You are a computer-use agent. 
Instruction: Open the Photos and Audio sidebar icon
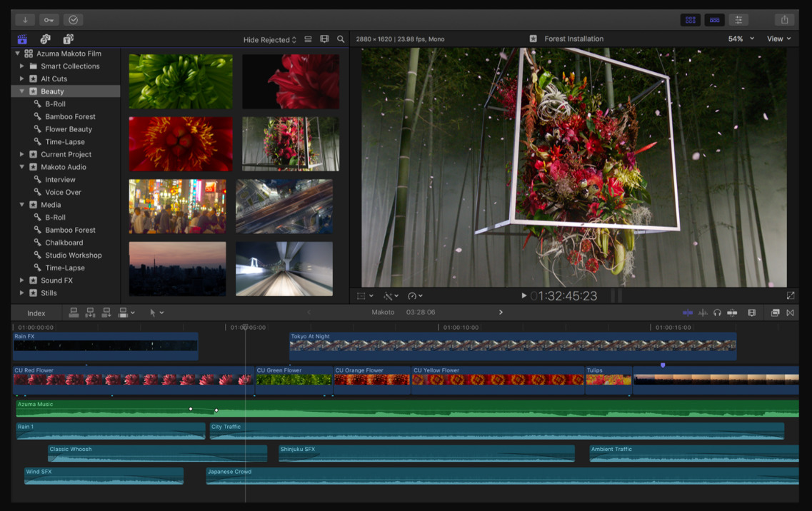coord(46,39)
